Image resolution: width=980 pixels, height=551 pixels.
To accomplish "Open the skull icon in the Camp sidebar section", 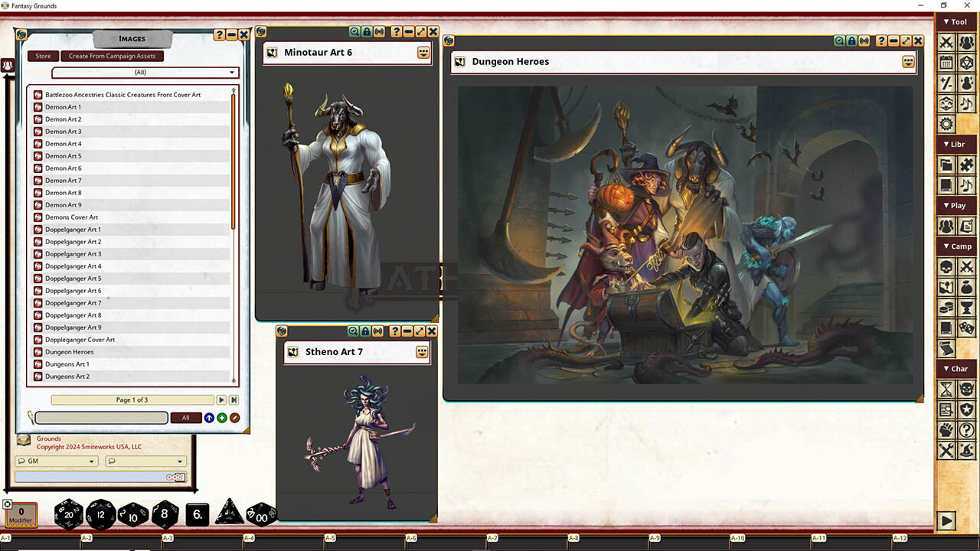I will tap(946, 266).
